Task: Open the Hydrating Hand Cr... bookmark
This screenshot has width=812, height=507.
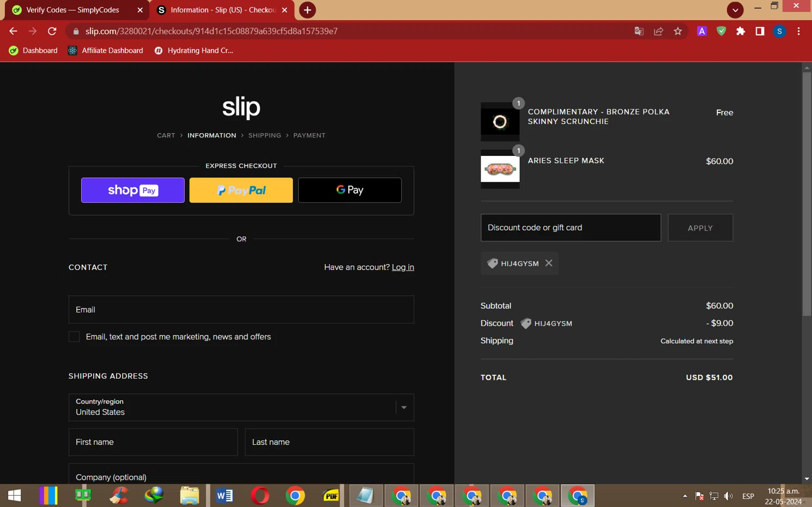Action: coord(194,50)
